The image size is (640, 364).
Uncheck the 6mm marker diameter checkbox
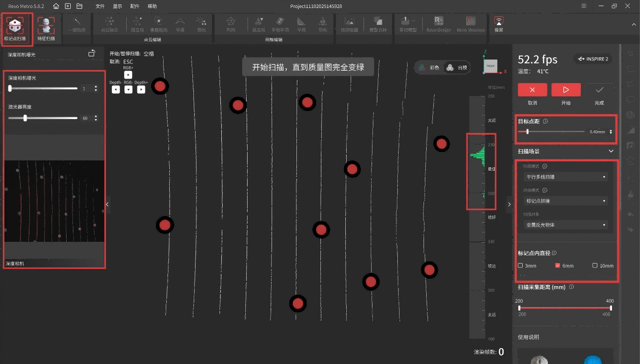[558, 266]
